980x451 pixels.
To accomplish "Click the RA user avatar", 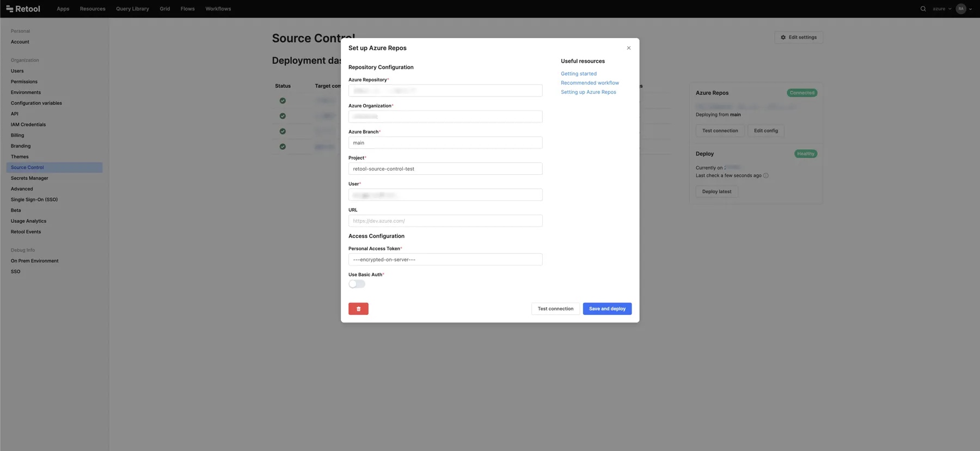I will 961,9.
